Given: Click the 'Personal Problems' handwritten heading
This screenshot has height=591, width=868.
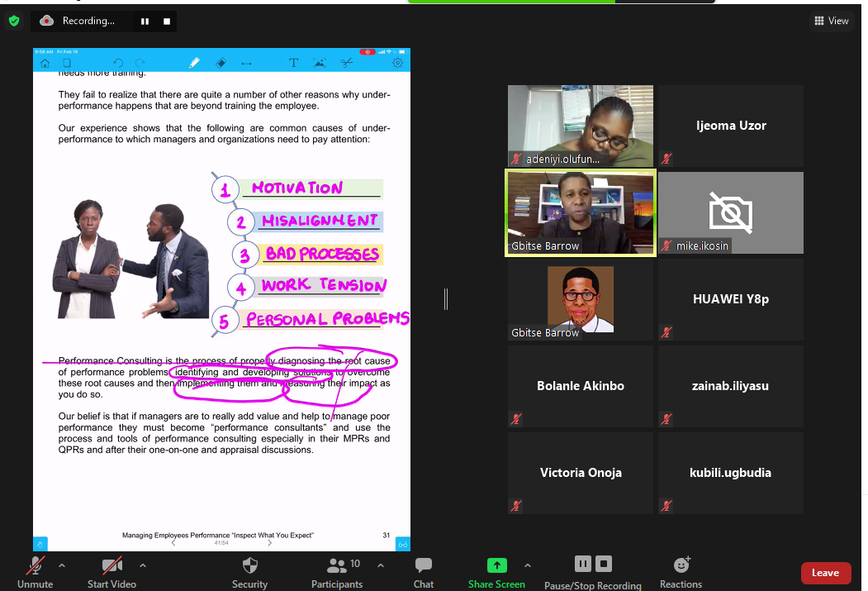Looking at the screenshot, I should point(327,319).
